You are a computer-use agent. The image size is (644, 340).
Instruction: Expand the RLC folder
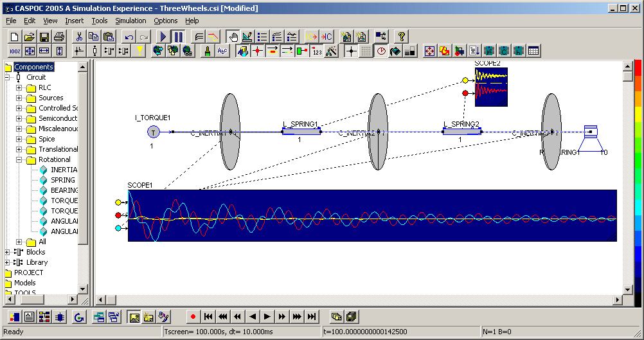(x=19, y=87)
